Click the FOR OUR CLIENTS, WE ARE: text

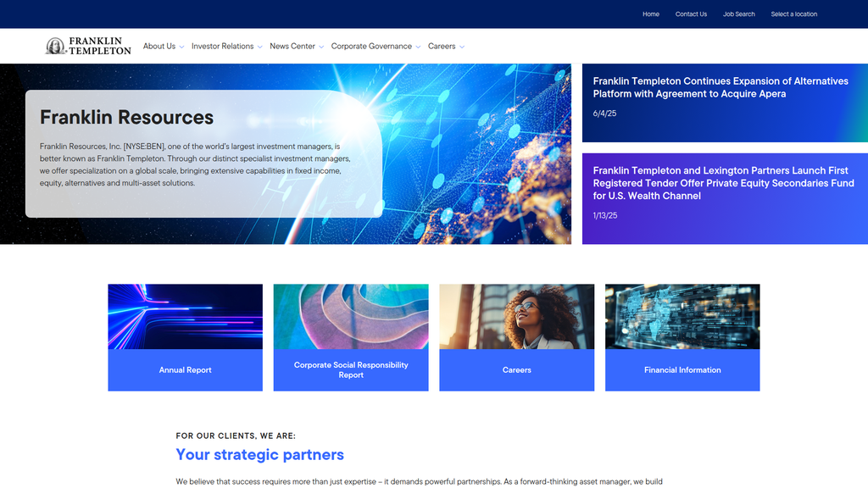[x=236, y=436]
